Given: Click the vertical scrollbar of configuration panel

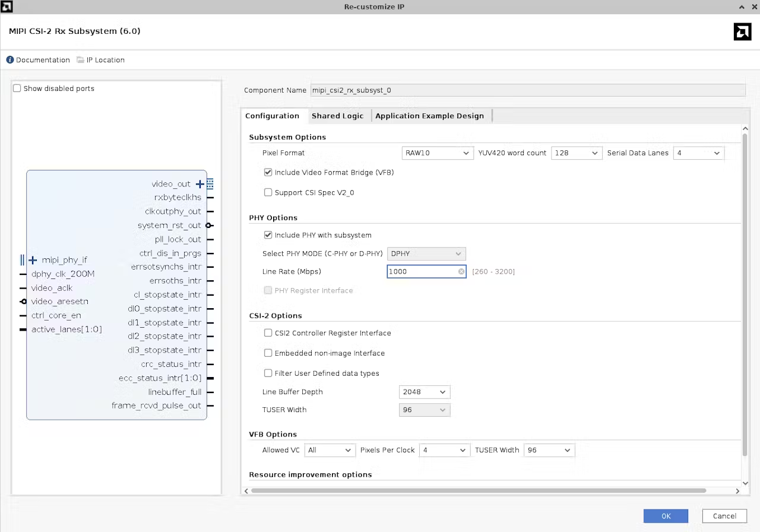Looking at the screenshot, I should tap(745, 294).
